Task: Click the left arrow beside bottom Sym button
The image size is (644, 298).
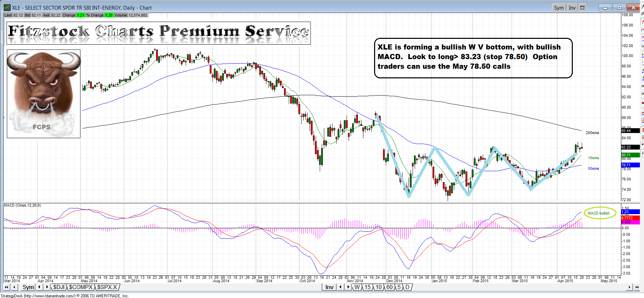Action: pyautogui.click(x=40, y=287)
